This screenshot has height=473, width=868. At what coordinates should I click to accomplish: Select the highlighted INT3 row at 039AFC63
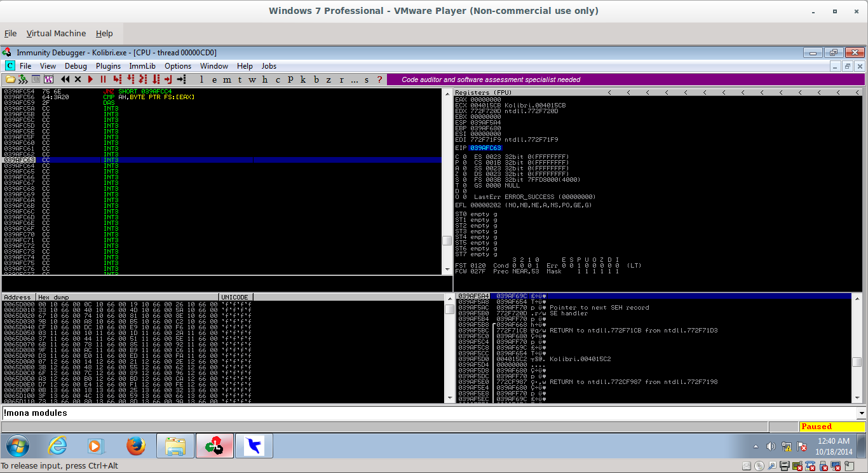pos(222,160)
